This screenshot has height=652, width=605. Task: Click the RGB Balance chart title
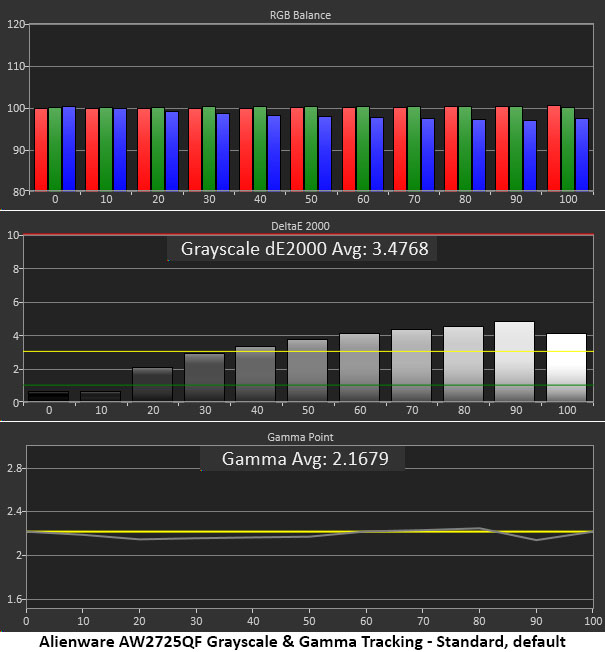pos(300,15)
